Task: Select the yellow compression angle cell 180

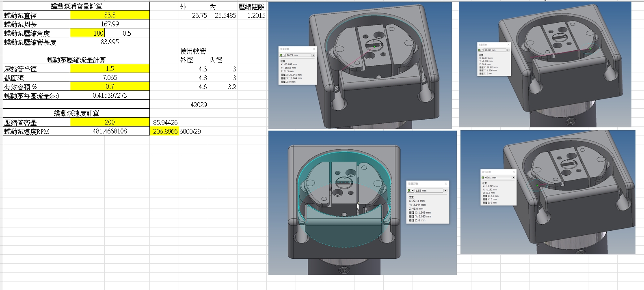Action: [87, 33]
